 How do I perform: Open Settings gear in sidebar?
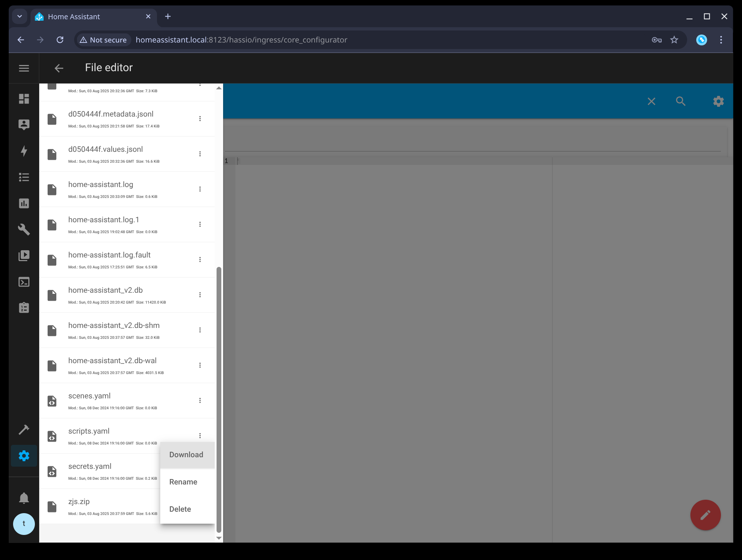24,456
